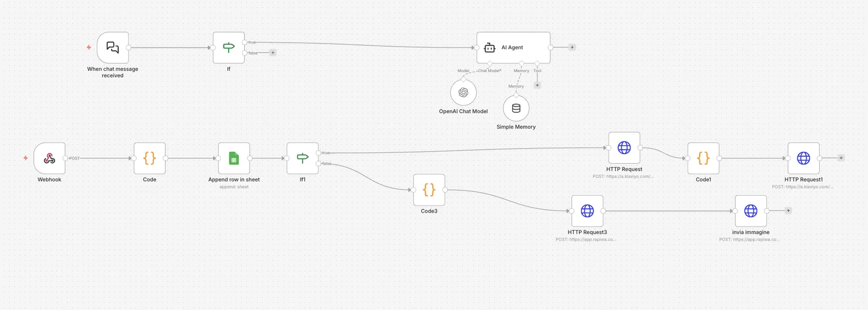Add node after HTTP Request1
The width and height of the screenshot is (868, 310).
tap(841, 158)
